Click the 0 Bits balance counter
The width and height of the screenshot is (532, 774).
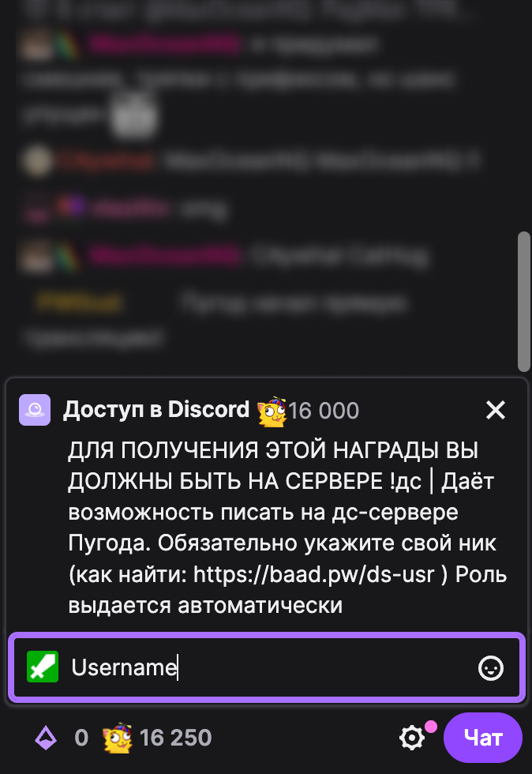point(81,738)
